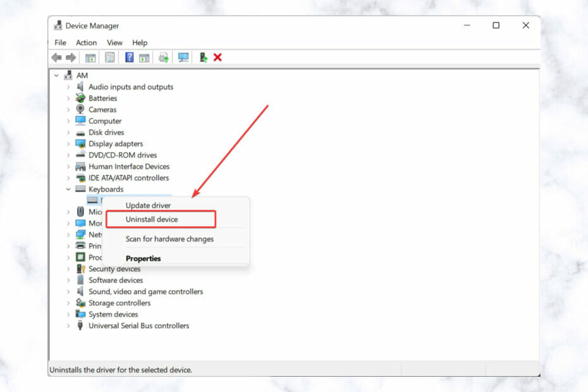
Task: Click the Show/Hide console tree toolbar icon
Action: [90, 58]
